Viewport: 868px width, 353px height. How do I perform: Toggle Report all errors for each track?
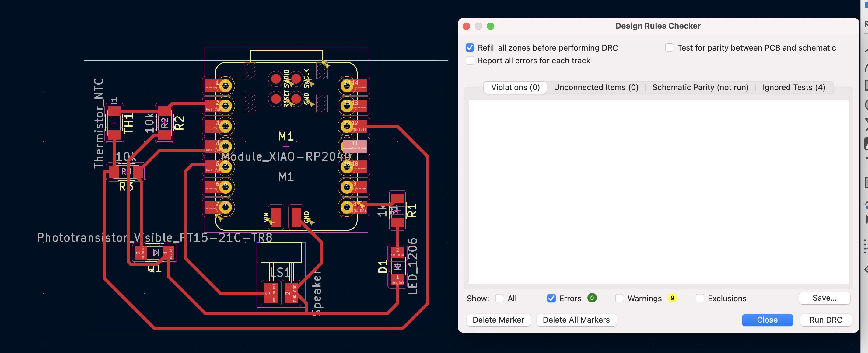[470, 61]
